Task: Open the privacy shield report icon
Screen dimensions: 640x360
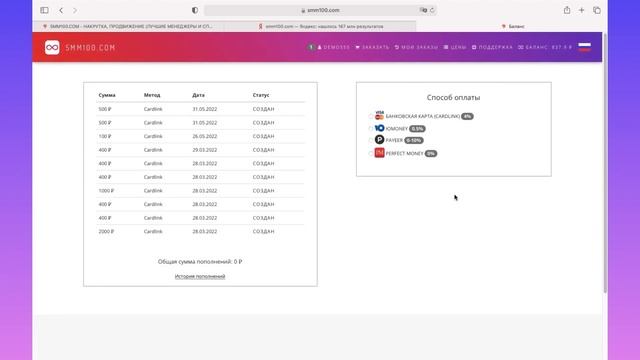Action: (x=195, y=10)
